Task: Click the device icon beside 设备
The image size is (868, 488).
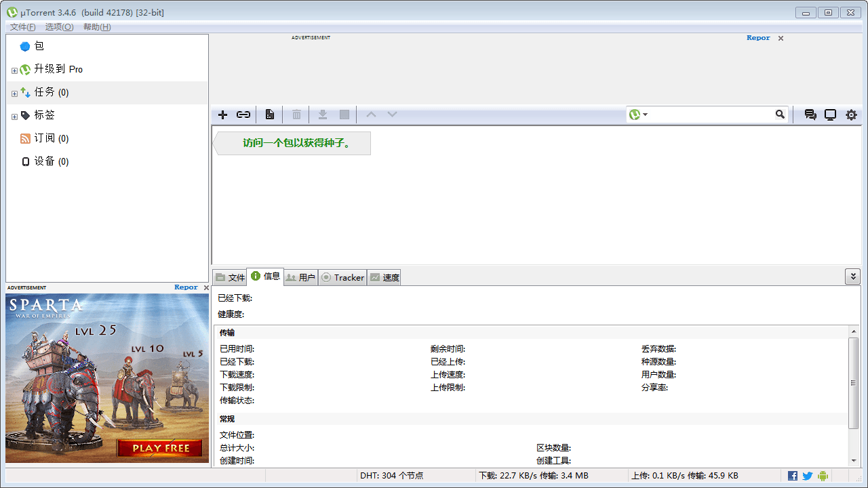Action: coord(26,162)
